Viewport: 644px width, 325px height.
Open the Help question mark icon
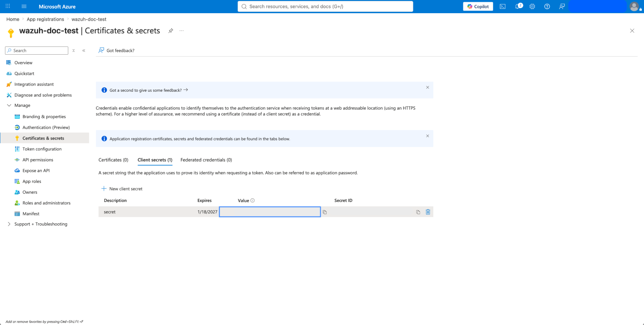(x=547, y=6)
